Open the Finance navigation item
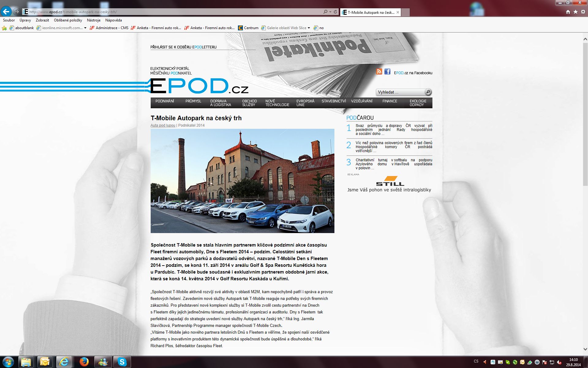Image resolution: width=588 pixels, height=368 pixels. coord(390,101)
